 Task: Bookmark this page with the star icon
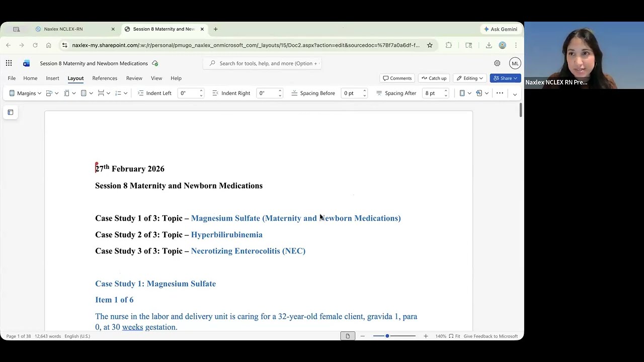(x=430, y=45)
